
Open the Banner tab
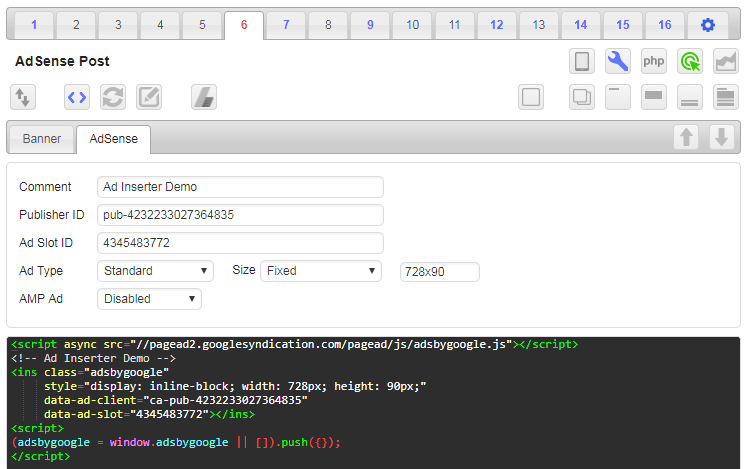(42, 139)
